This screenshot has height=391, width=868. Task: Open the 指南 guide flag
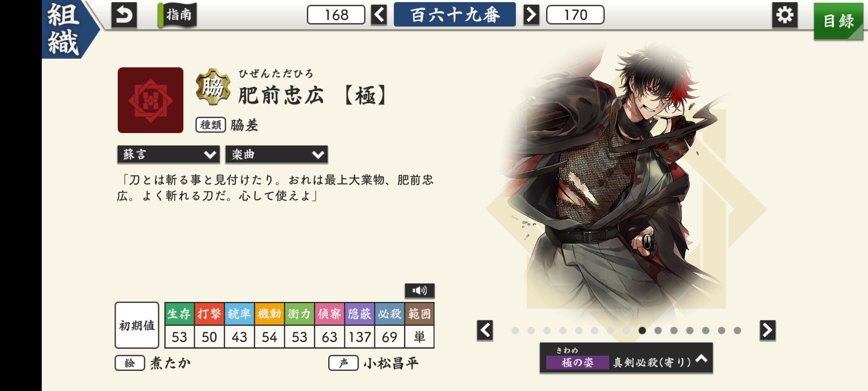pyautogui.click(x=178, y=15)
